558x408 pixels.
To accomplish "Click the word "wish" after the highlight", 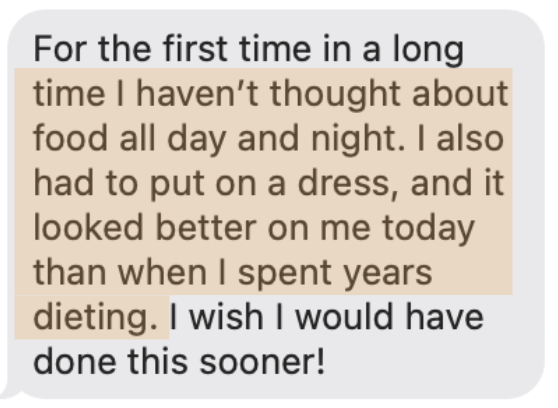I will tap(226, 317).
